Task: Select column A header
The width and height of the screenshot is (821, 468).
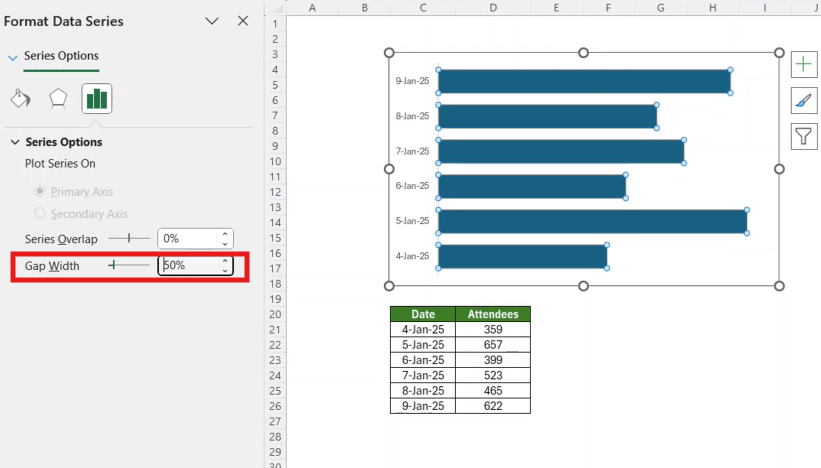Action: (x=312, y=8)
